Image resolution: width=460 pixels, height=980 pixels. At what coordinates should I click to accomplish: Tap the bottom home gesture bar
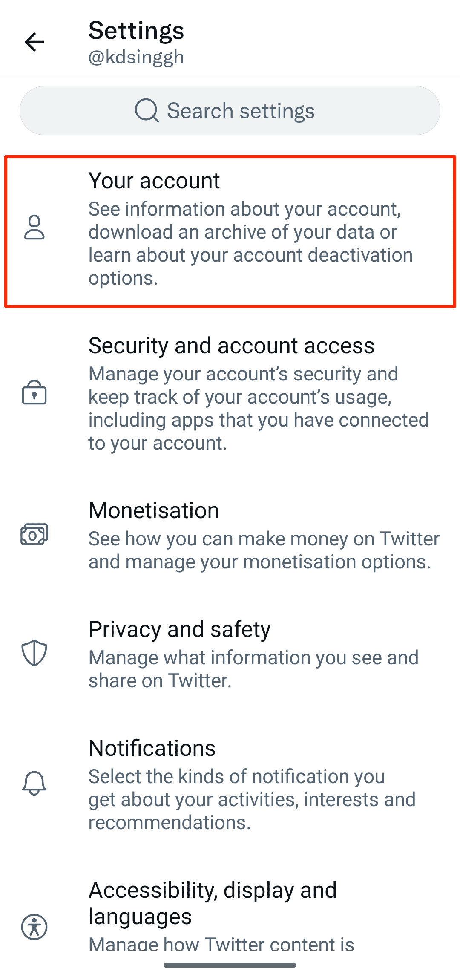230,965
